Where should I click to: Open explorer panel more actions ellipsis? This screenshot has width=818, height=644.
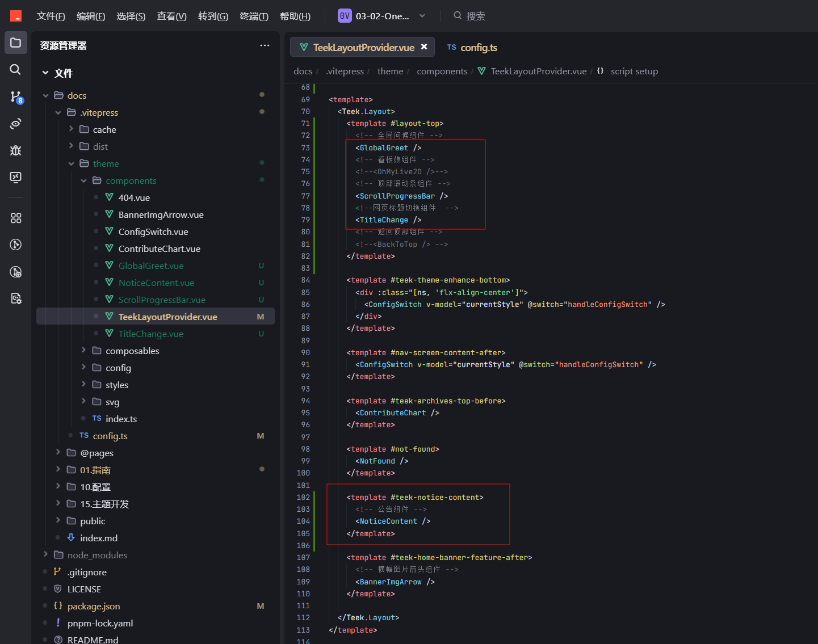265,45
